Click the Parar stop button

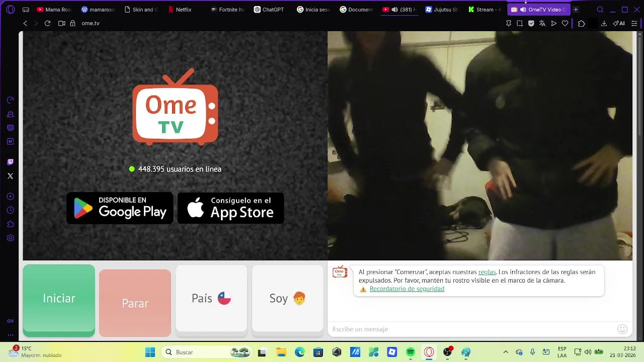coord(135,303)
